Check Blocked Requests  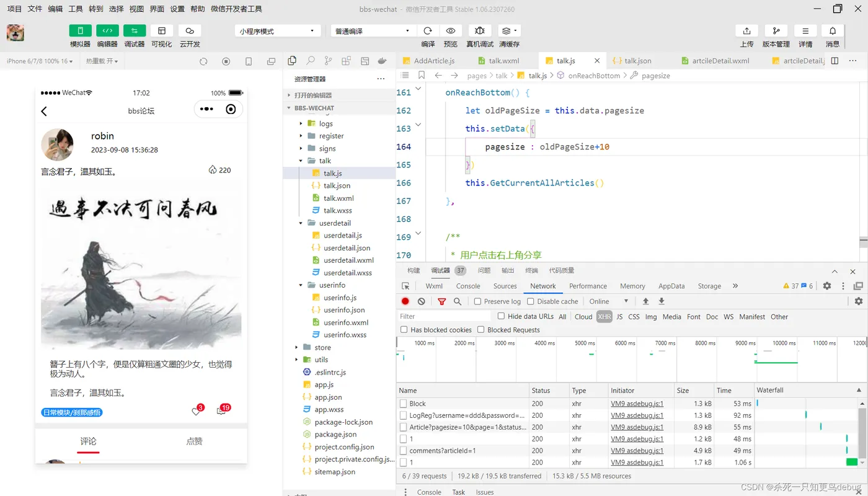(x=480, y=330)
